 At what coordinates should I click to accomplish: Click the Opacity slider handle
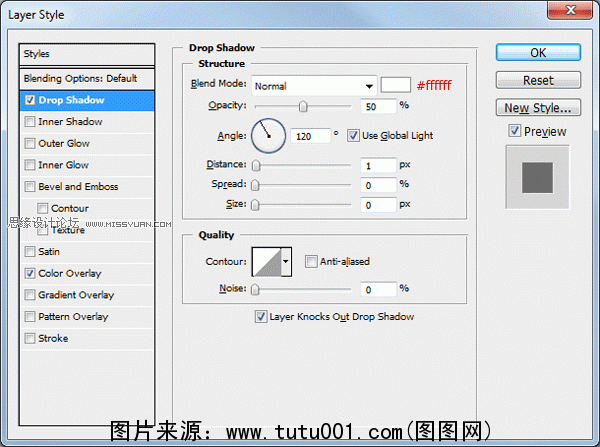pyautogui.click(x=303, y=106)
